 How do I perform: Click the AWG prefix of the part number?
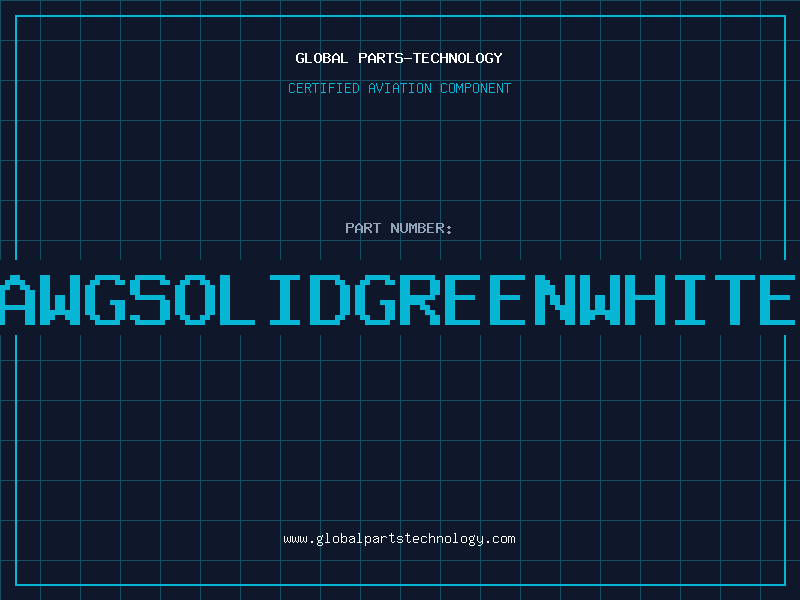[x=64, y=298]
